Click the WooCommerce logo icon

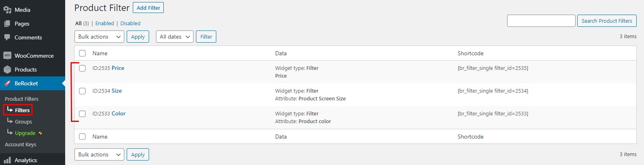(7, 56)
